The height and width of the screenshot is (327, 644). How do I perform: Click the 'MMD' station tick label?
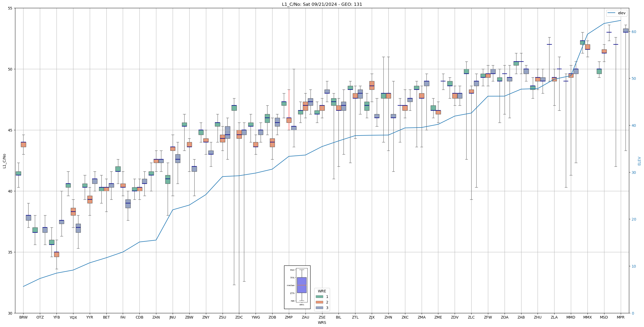tap(571, 317)
